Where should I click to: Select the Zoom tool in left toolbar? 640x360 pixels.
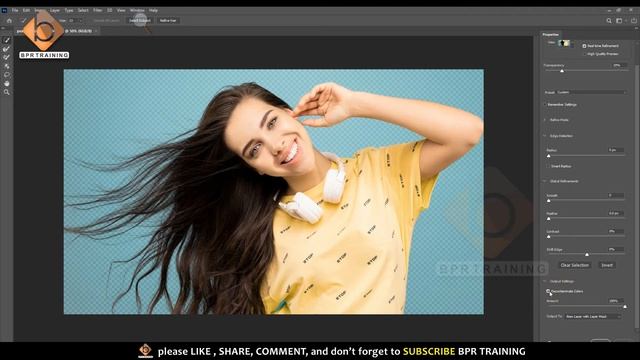pos(7,92)
